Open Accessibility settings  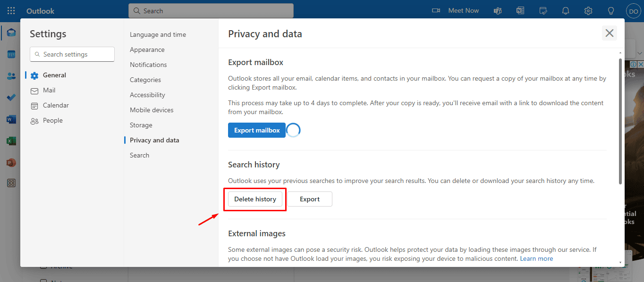pos(147,95)
